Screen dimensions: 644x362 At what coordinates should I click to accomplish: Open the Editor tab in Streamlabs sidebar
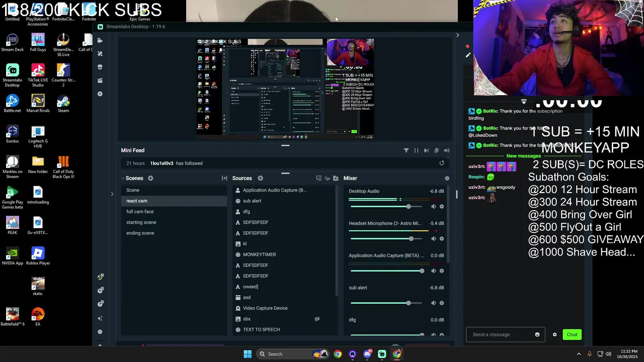point(100,40)
